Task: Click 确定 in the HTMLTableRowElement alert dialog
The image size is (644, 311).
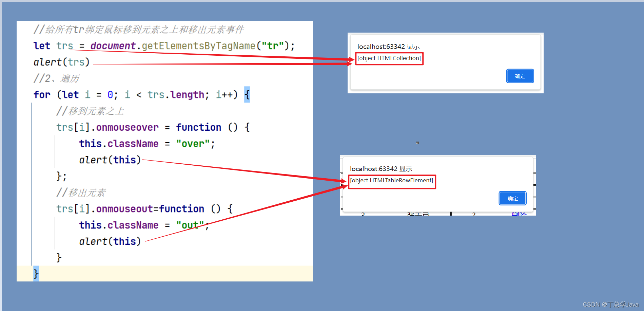Action: 512,198
